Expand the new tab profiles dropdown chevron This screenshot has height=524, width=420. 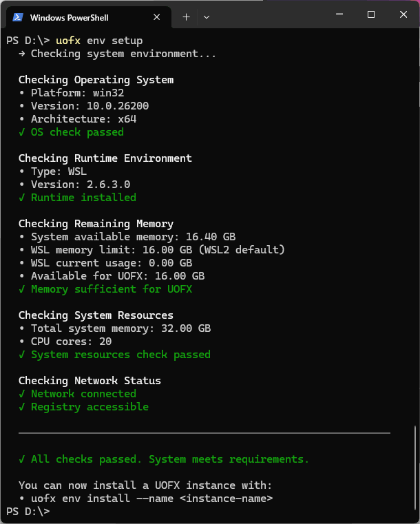tap(207, 17)
